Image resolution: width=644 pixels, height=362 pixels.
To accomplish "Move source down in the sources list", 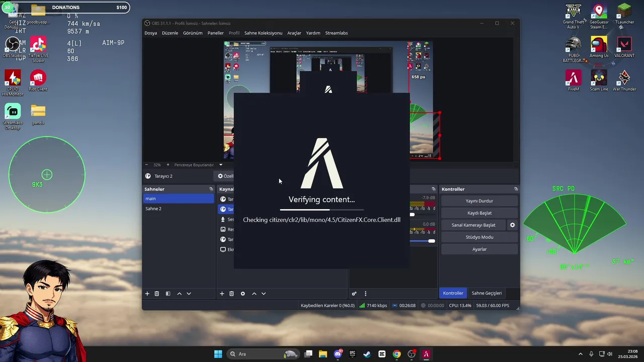I will click(x=263, y=294).
